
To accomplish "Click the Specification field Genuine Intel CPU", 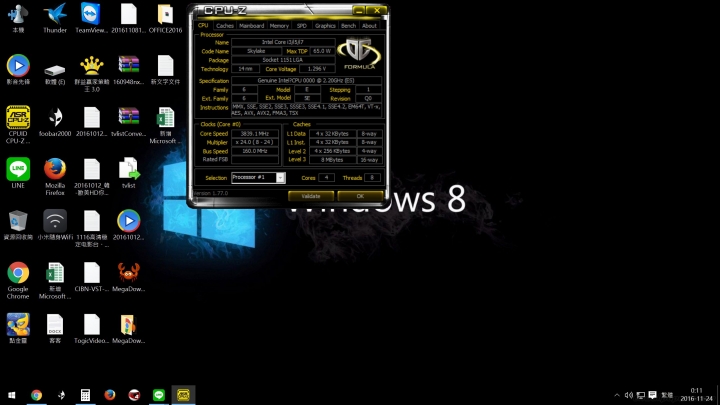I will tap(306, 80).
